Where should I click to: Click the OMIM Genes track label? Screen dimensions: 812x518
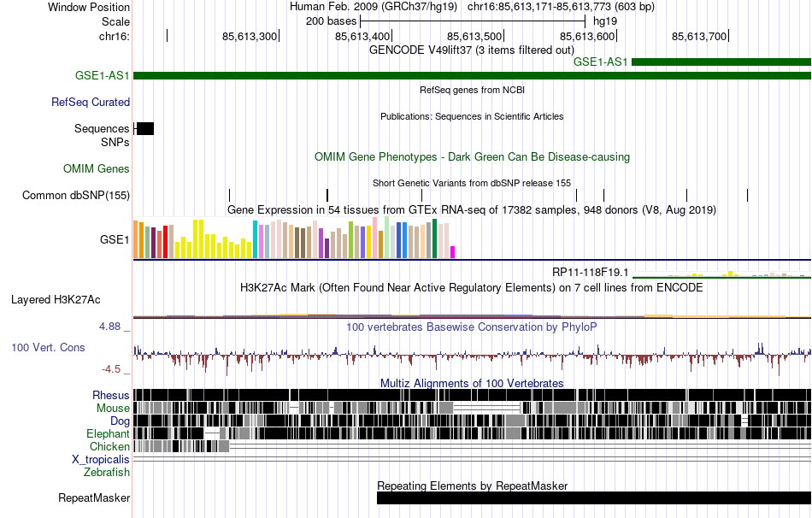(x=97, y=169)
